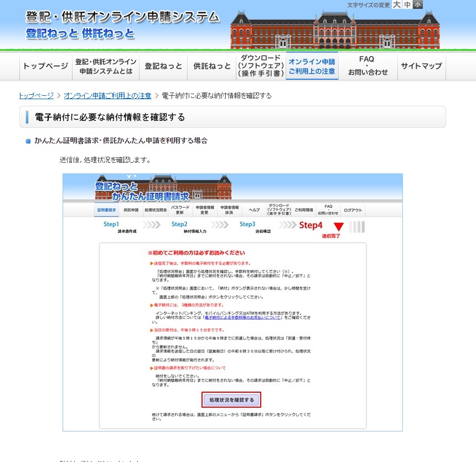Click the ご利用環境 tab in screenshot
Screen dimensions: 476x462
303,210
